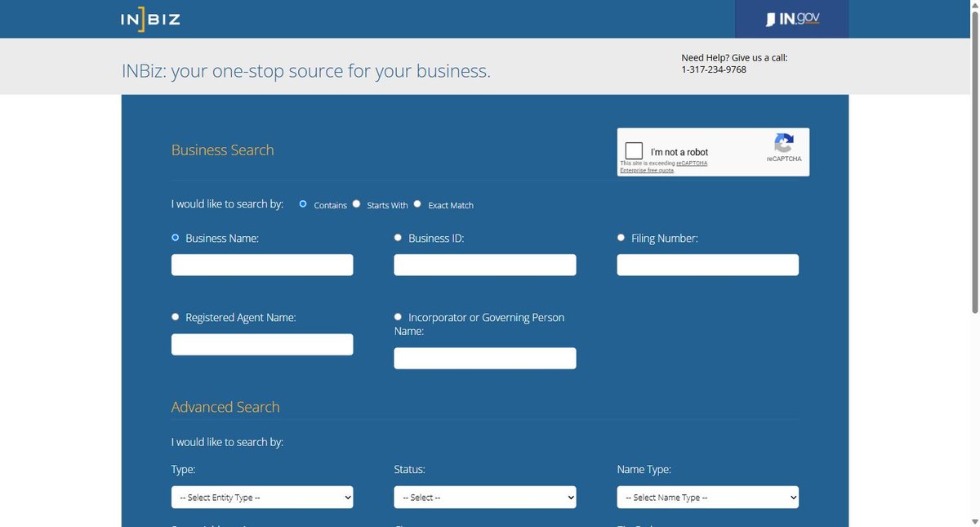The width and height of the screenshot is (980, 527).
Task: Choose Business ID search radio button
Action: tap(399, 238)
